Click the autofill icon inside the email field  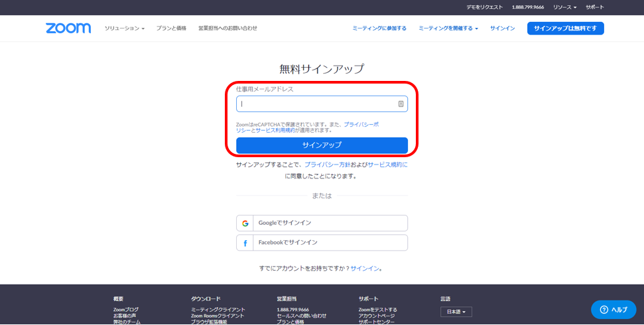401,104
